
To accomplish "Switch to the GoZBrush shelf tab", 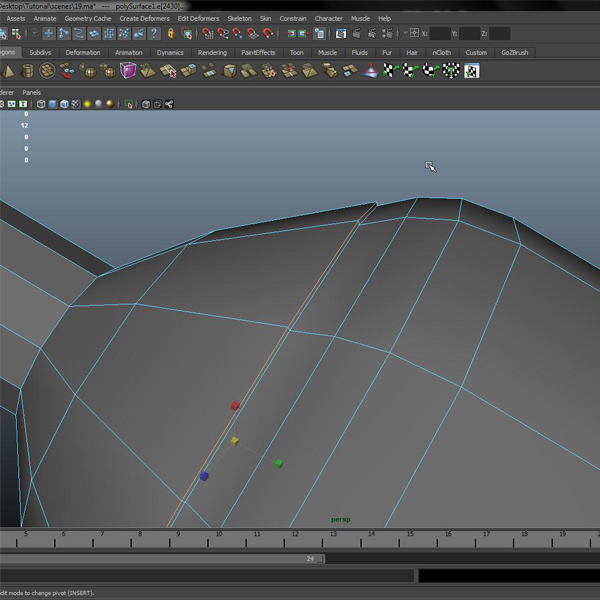I will tap(515, 53).
